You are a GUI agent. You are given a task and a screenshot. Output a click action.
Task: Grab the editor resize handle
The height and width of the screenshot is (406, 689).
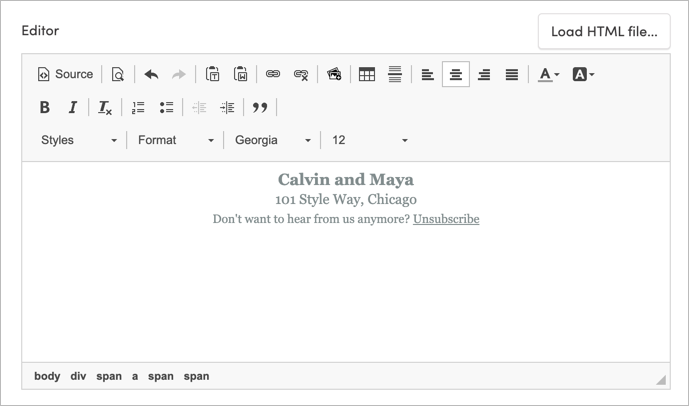pos(661,380)
